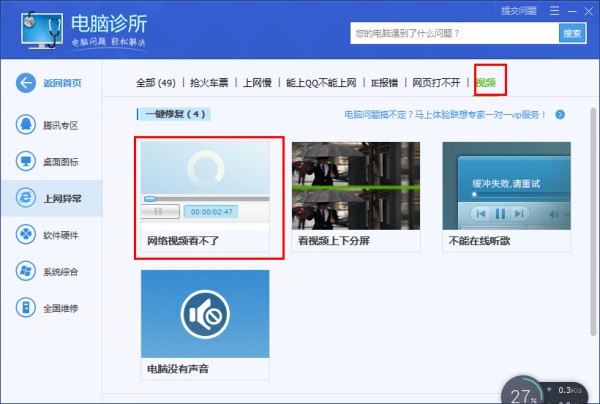The image size is (600, 404).
Task: Open the 全国维修 sidebar icon
Action: coord(26,307)
